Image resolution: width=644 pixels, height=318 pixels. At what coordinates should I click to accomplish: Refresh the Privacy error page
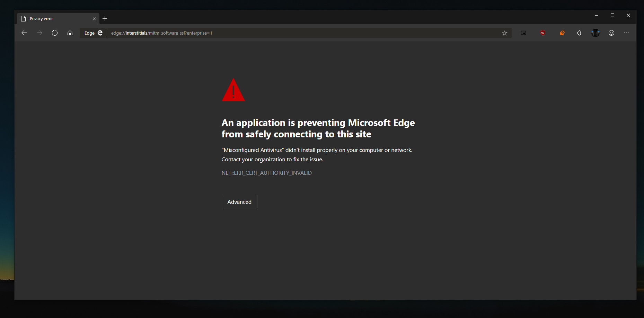pyautogui.click(x=55, y=33)
